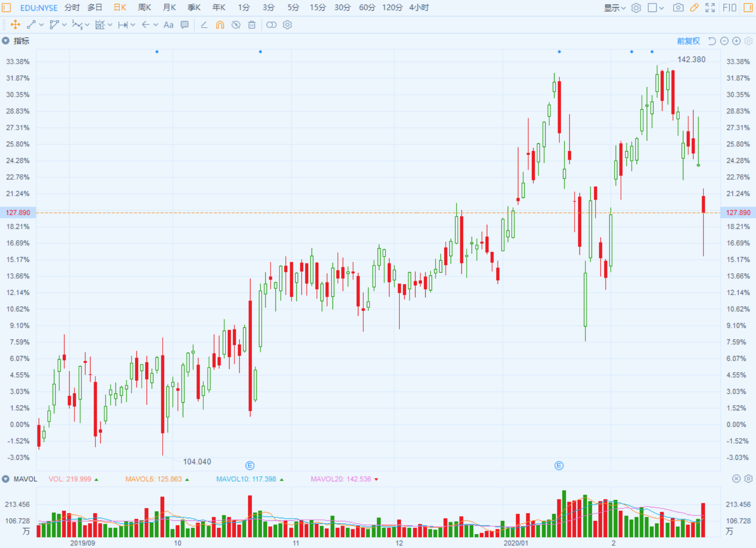Select the 15分 timeframe tab

point(317,8)
